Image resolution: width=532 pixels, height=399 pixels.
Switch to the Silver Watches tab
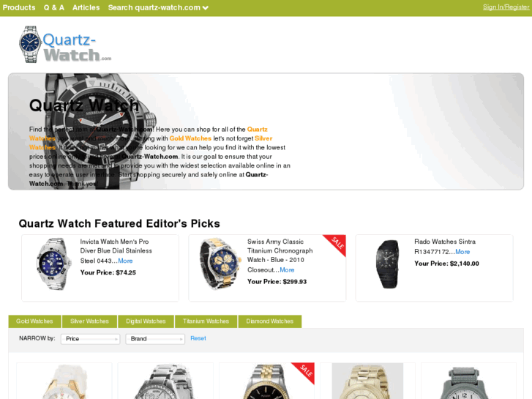click(x=89, y=321)
